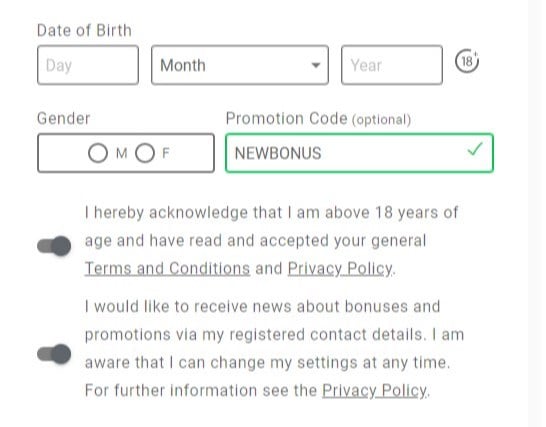Toggle the bonuses and promotions news switch
The image size is (546, 427).
(x=54, y=354)
